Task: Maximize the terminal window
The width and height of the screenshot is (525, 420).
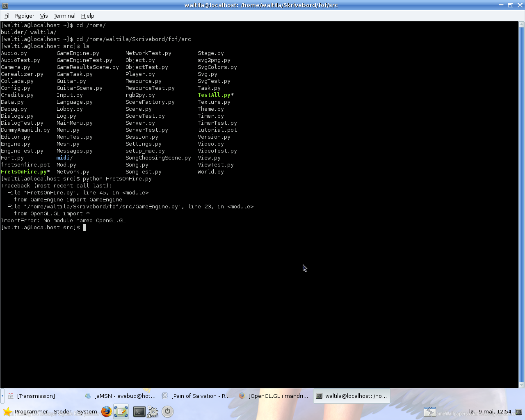Action: click(511, 5)
